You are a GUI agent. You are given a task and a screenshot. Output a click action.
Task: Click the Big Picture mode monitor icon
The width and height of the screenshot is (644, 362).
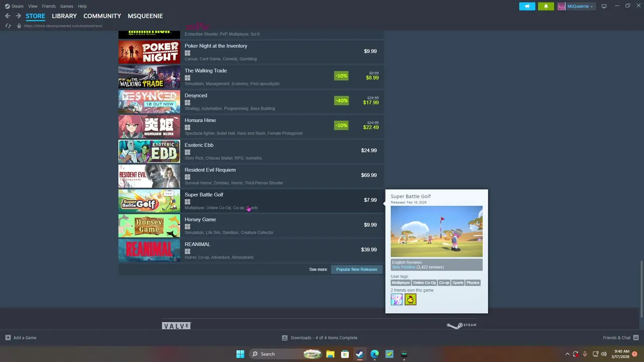point(604,6)
